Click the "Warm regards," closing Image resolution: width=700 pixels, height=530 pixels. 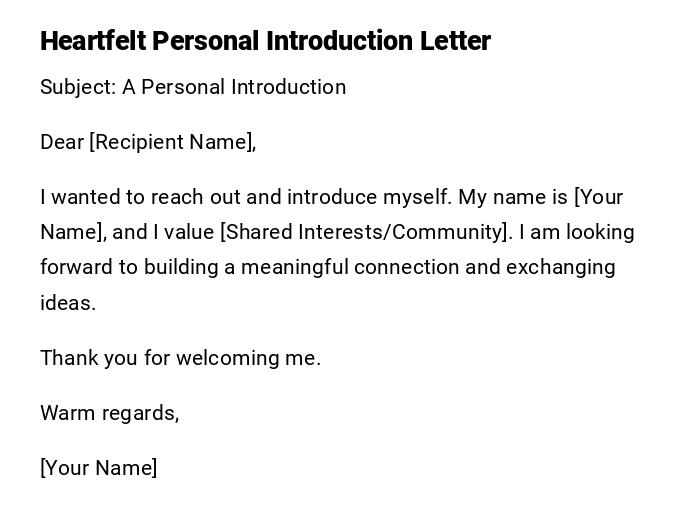109,413
